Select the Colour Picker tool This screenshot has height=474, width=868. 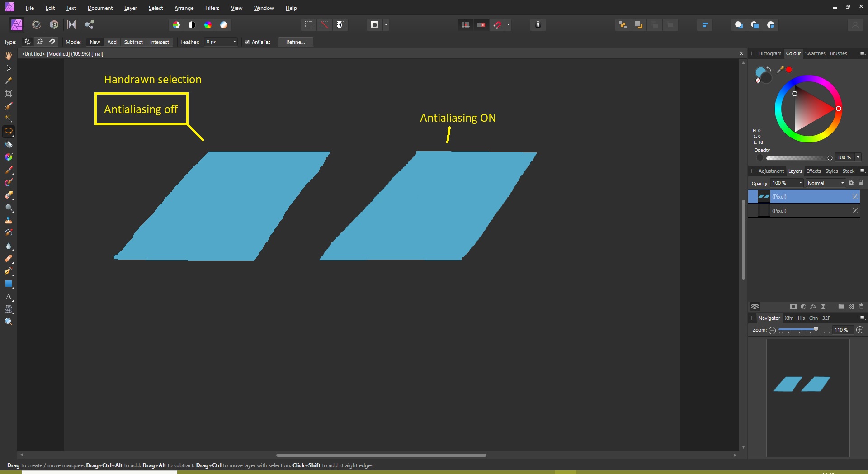click(9, 81)
